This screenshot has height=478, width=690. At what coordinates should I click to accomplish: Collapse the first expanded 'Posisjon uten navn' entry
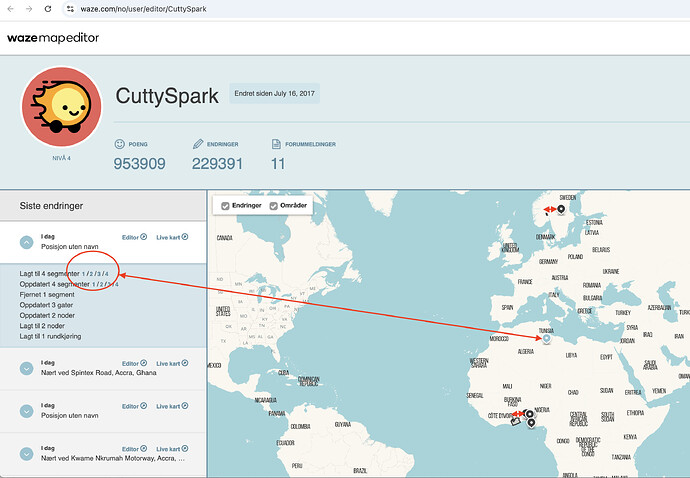point(27,241)
